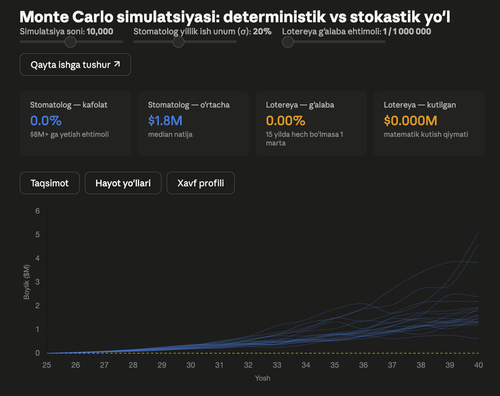Image resolution: width=500 pixels, height=396 pixels.
Task: Click the Lotereya — kutilgan card
Action: [429, 124]
